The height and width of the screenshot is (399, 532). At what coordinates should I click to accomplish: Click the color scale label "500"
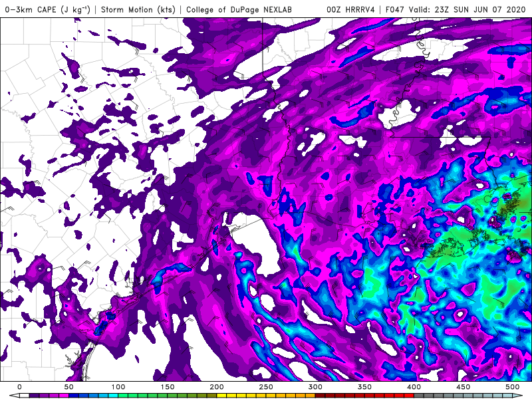pos(512,387)
